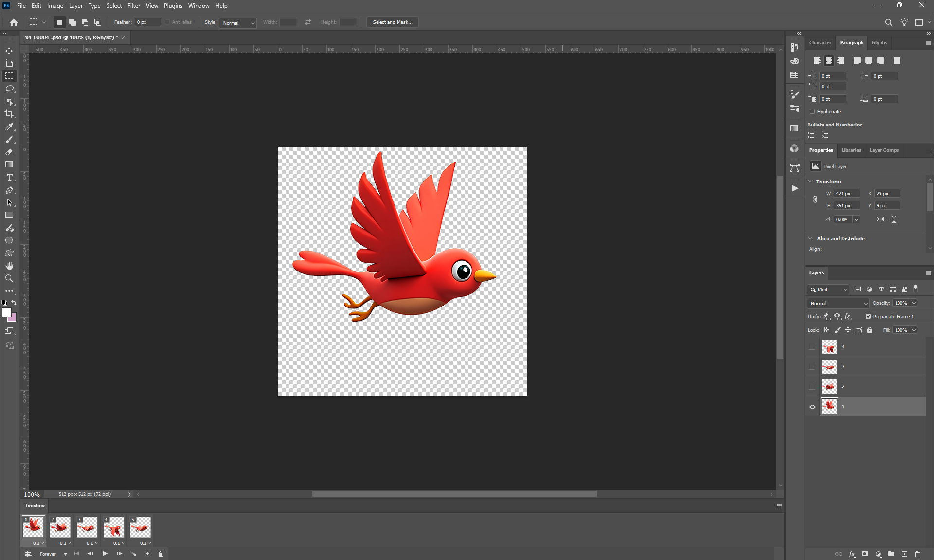Select the Crop tool
Image resolution: width=934 pixels, height=560 pixels.
[x=9, y=114]
